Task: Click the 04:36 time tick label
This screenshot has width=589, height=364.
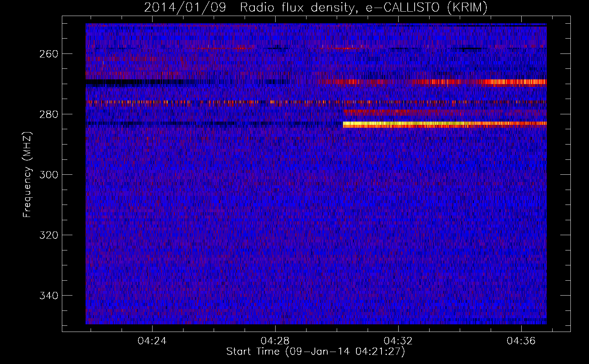Action: (521, 341)
